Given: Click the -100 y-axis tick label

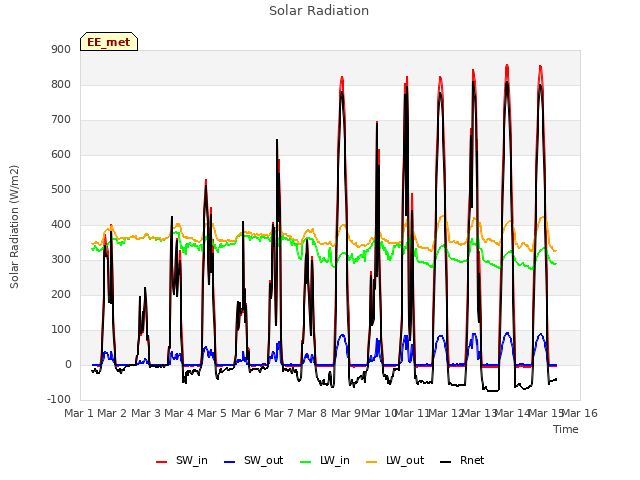Looking at the screenshot, I should coord(59,399).
